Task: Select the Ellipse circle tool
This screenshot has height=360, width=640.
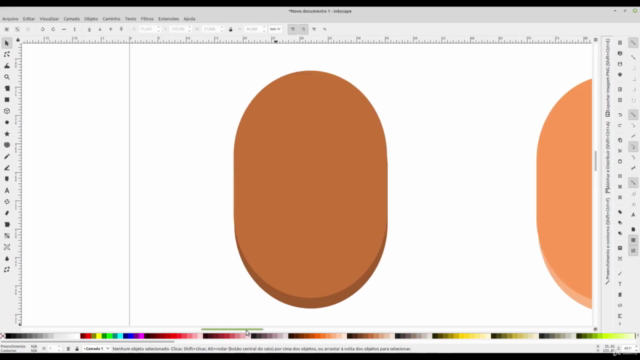Action: click(x=7, y=122)
